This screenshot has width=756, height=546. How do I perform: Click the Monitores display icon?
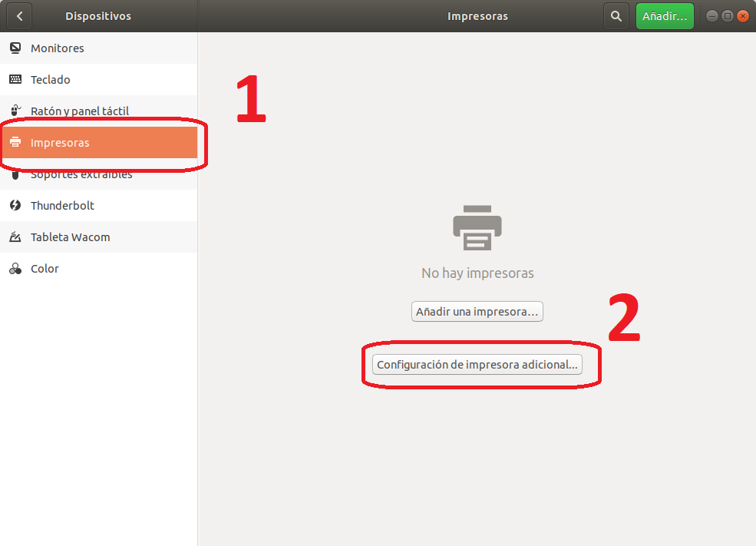[x=15, y=48]
